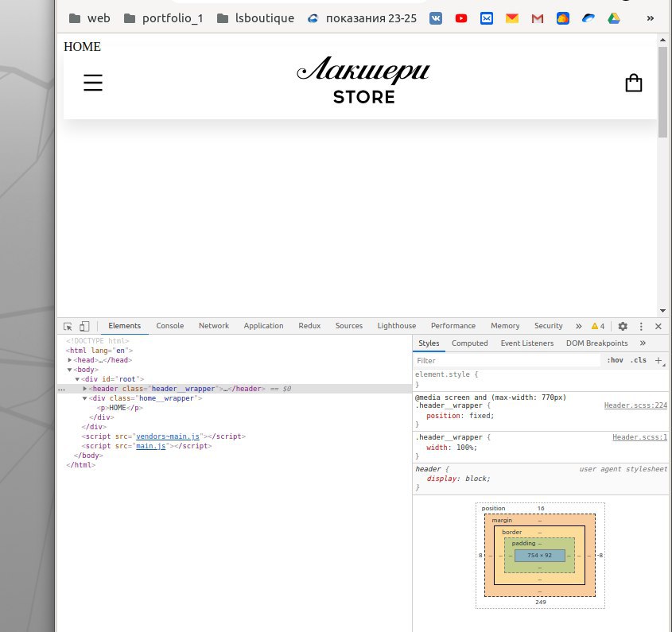The height and width of the screenshot is (632, 672).
Task: Show more DevTools tabs chevron
Action: coord(579,326)
